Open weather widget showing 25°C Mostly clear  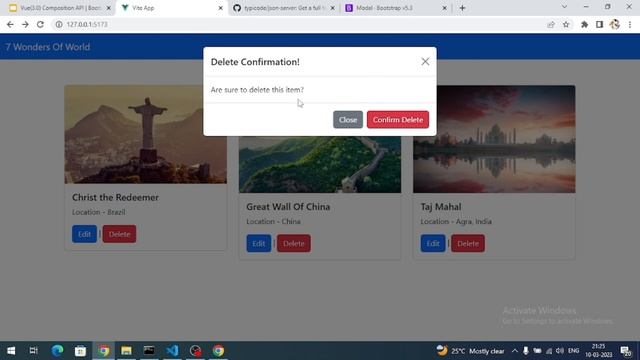tap(470, 351)
